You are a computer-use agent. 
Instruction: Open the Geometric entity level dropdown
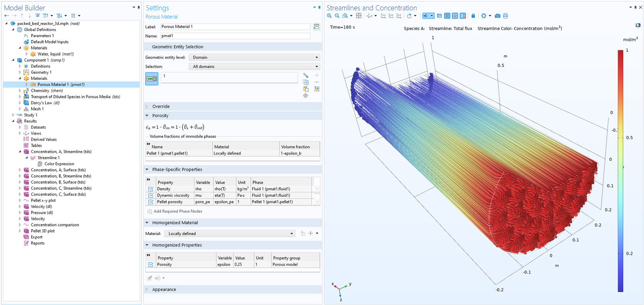(254, 58)
